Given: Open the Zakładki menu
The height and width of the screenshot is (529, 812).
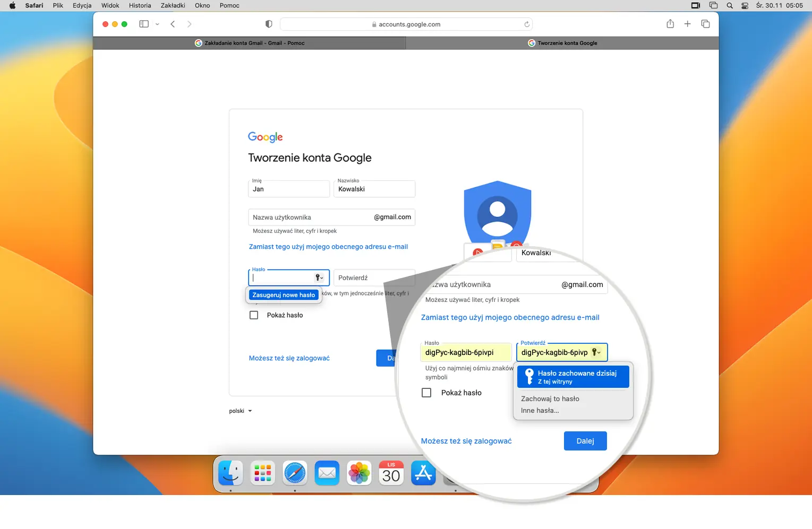Looking at the screenshot, I should point(173,5).
